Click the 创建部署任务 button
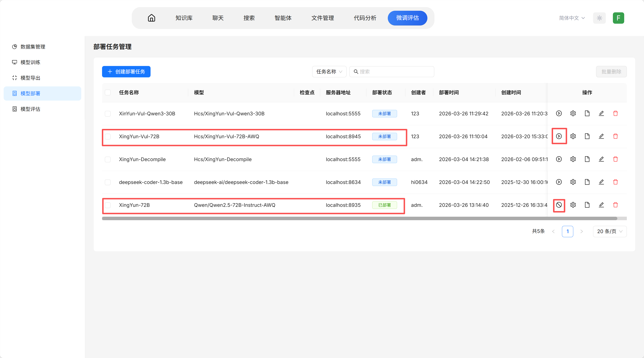Screen dimensions: 644x358 coord(126,72)
